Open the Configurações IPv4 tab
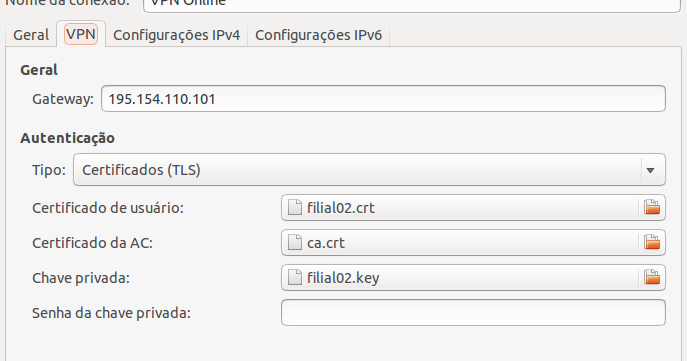Image resolution: width=687 pixels, height=361 pixels. click(177, 35)
